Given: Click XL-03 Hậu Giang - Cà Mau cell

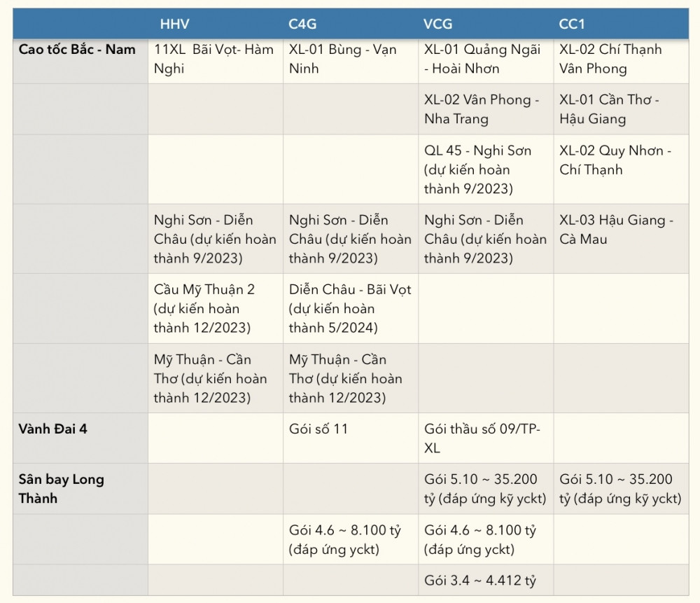Looking at the screenshot, I should (x=616, y=230).
